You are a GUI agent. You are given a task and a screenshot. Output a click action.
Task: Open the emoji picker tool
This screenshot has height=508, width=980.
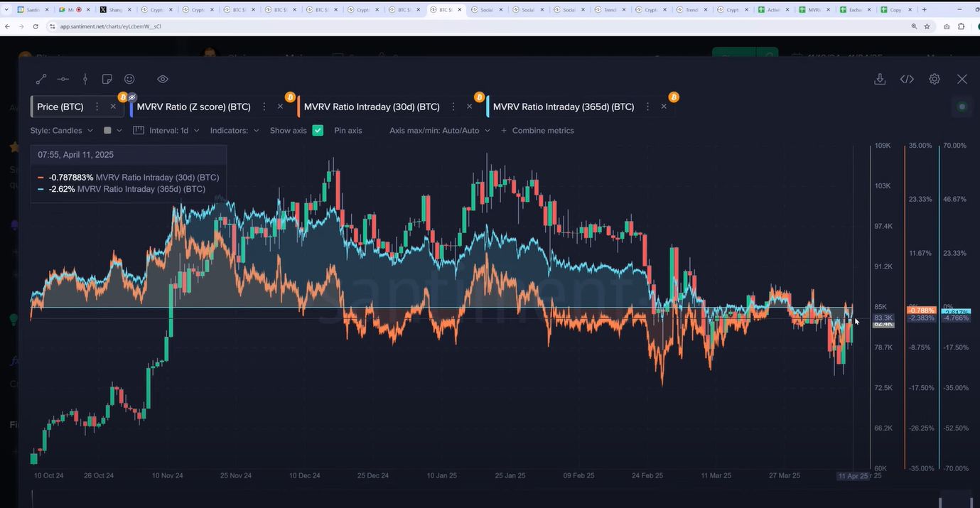(129, 80)
